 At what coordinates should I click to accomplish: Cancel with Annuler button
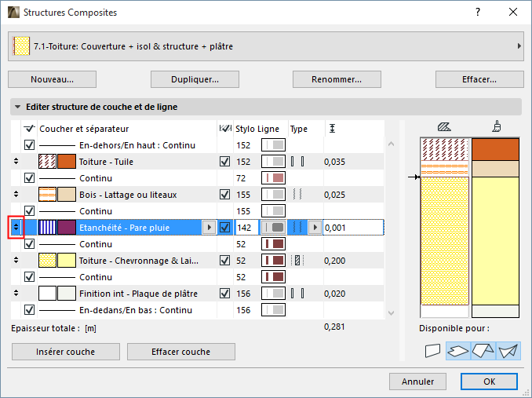click(417, 382)
